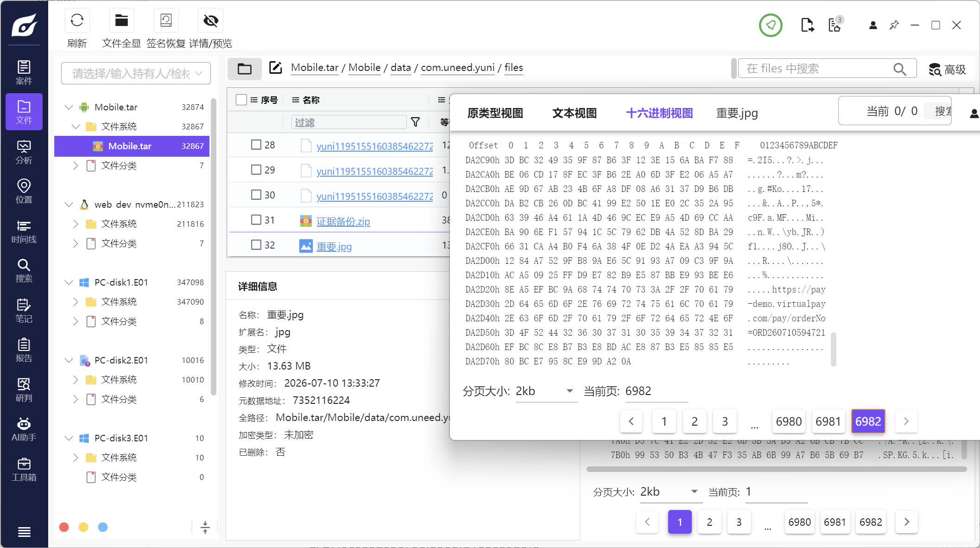Click the red color dot

(64, 527)
